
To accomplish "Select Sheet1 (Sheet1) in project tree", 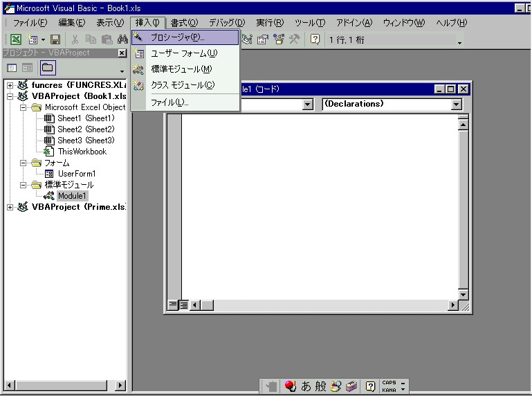I will [86, 118].
